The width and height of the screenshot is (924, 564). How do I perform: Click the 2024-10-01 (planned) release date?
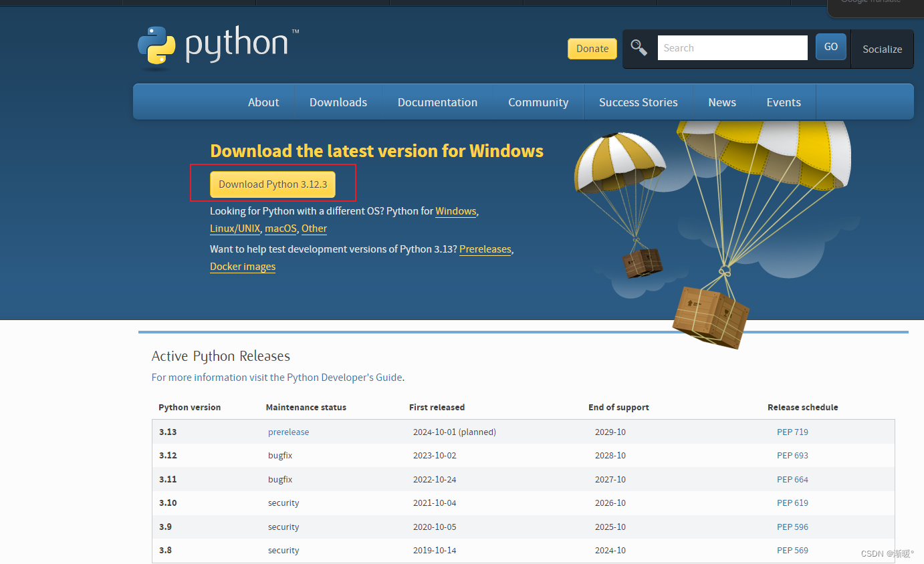[455, 432]
